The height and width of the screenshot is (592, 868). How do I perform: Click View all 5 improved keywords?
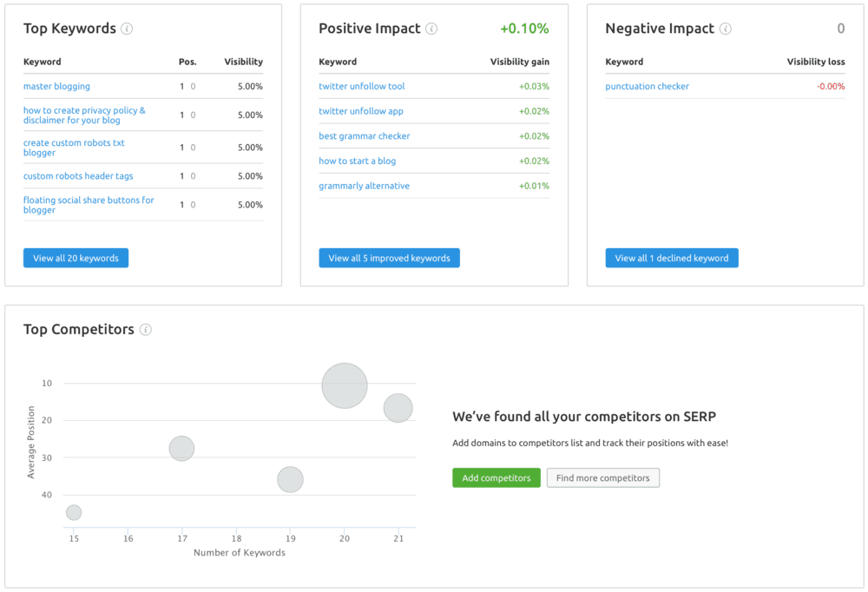point(389,257)
